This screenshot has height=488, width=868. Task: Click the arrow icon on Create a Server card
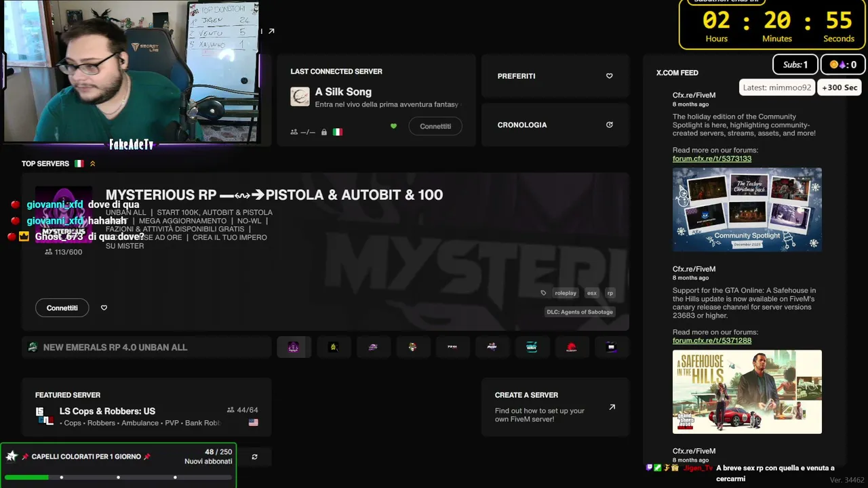click(612, 407)
